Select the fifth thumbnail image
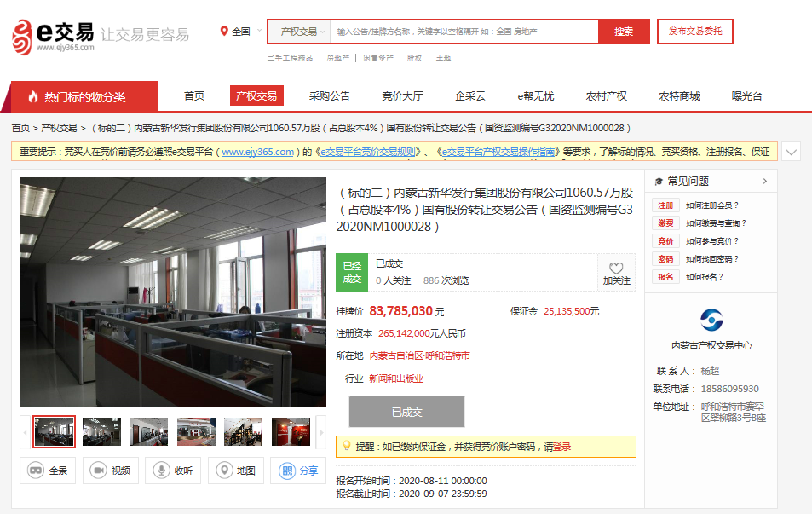Viewport: 812px width, 514px height. click(244, 431)
